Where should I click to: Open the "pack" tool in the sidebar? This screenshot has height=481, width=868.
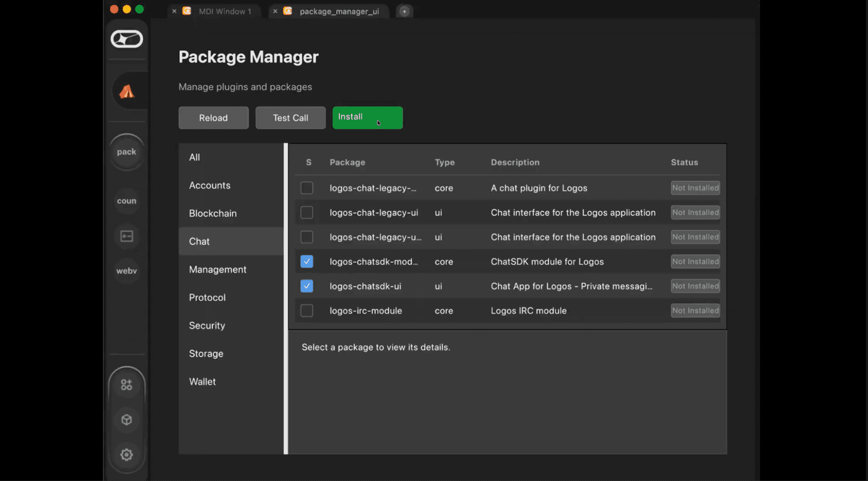(126, 152)
